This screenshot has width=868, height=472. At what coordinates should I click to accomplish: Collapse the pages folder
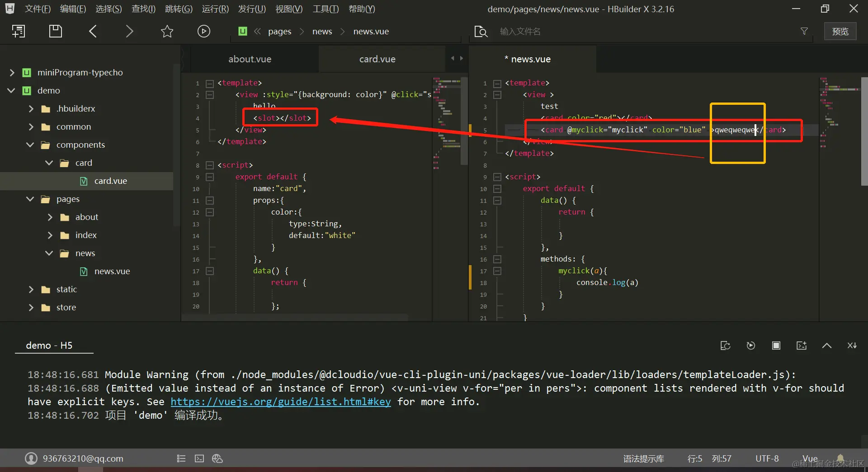30,199
